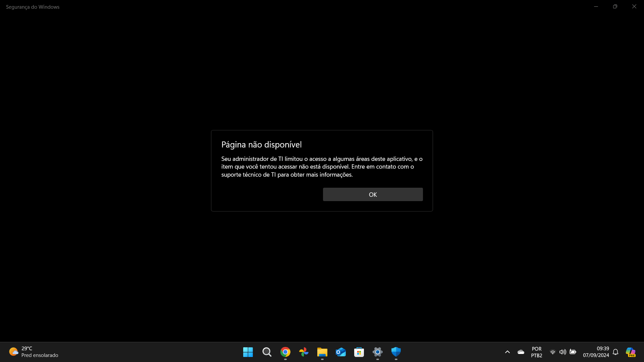Switch to the Settings gear app
Viewport: 644px width, 362px height.
point(378,352)
